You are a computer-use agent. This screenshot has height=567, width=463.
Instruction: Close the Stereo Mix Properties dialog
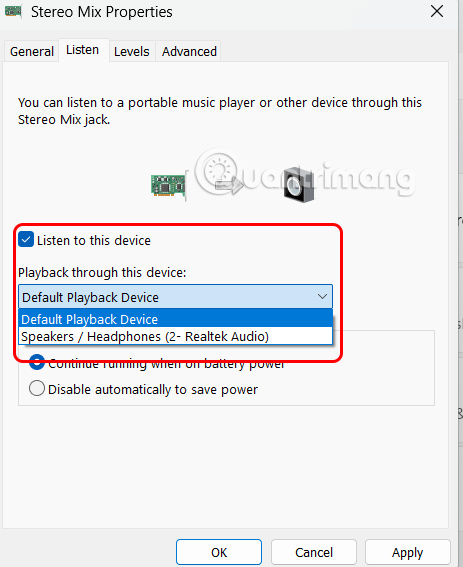point(437,12)
